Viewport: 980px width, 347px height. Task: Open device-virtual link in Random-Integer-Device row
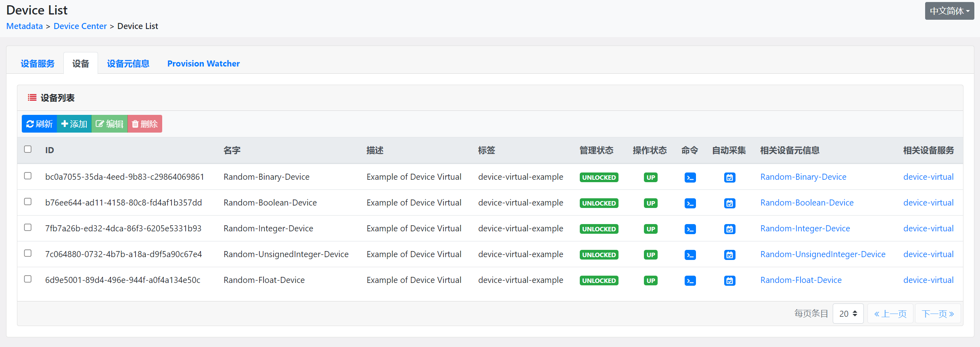tap(928, 229)
